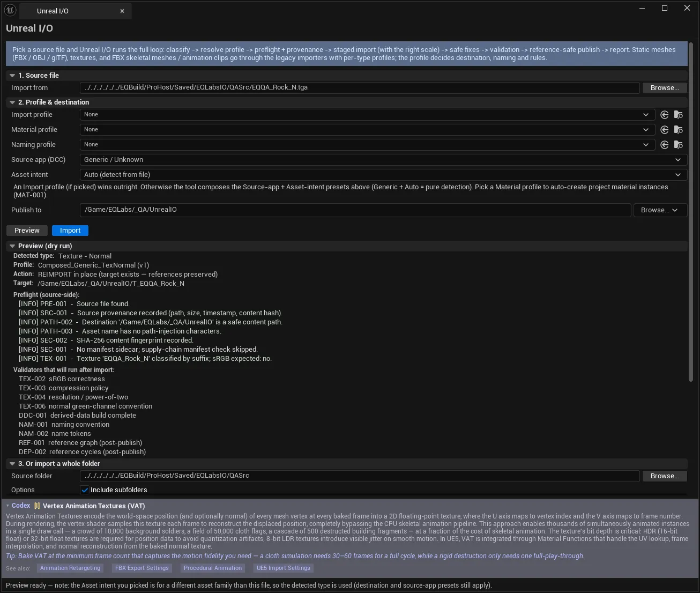Viewport: 700px width, 593px height.
Task: Use selected asset for Import profile
Action: coord(665,115)
